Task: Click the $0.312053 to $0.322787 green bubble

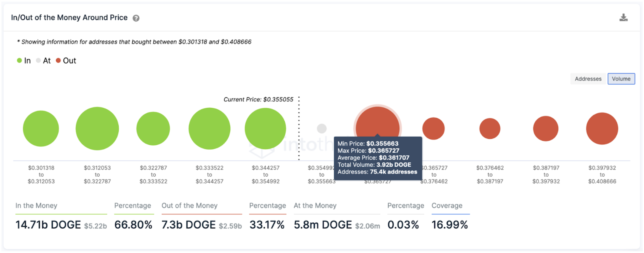Action: 97,128
